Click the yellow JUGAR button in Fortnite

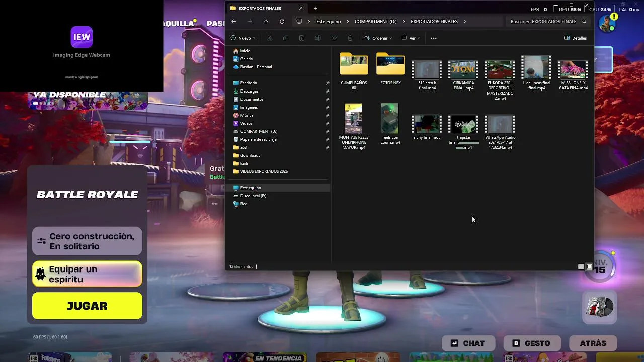click(87, 306)
